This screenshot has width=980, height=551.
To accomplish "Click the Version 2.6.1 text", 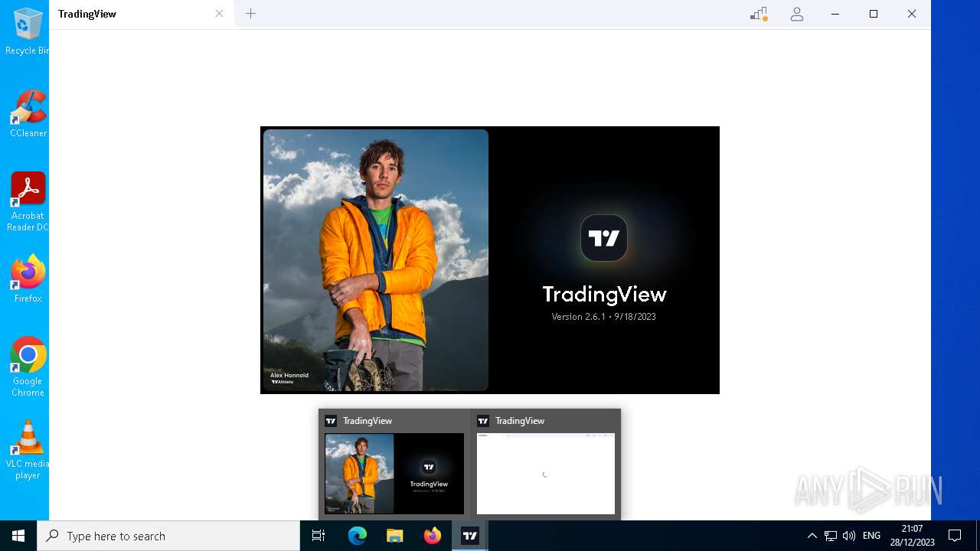I will [603, 317].
